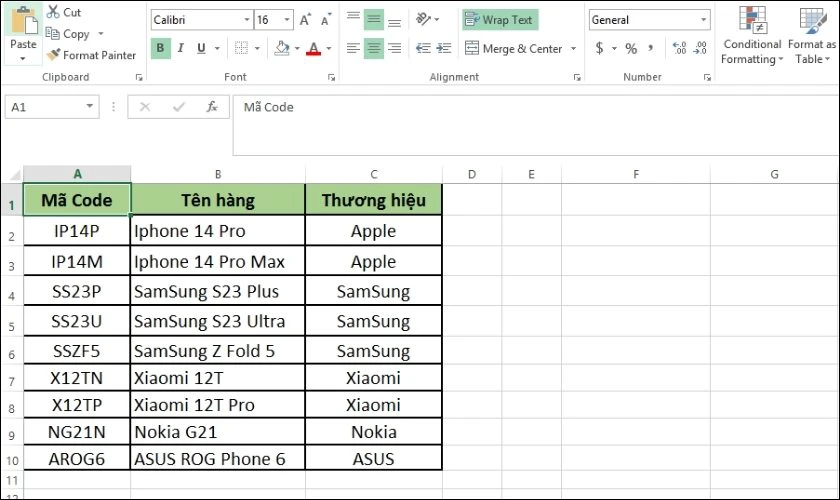This screenshot has width=840, height=500.
Task: Toggle Wrap Text
Action: pyautogui.click(x=500, y=20)
